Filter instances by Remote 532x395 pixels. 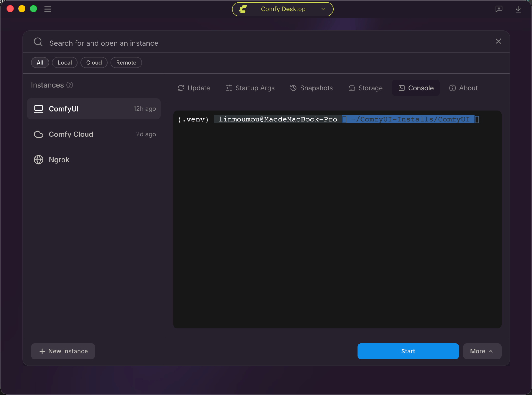(126, 62)
